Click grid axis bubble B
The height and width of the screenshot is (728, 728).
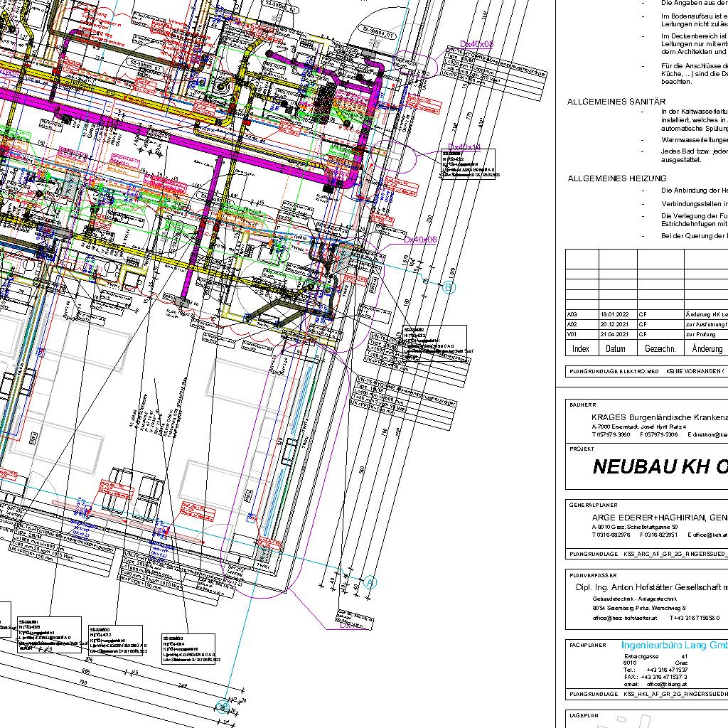pos(449,287)
